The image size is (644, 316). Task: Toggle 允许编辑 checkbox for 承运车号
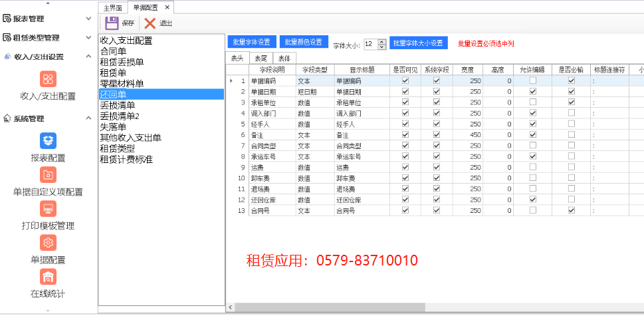point(533,156)
